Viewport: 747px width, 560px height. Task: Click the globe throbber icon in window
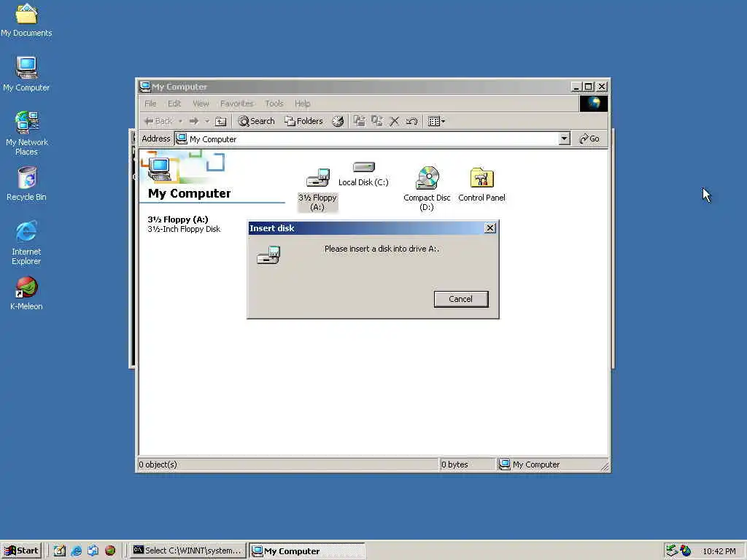click(x=593, y=104)
